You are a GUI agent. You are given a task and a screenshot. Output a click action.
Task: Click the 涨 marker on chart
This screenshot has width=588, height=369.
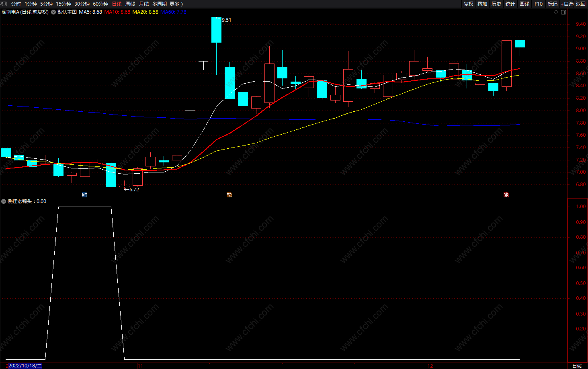coord(506,195)
